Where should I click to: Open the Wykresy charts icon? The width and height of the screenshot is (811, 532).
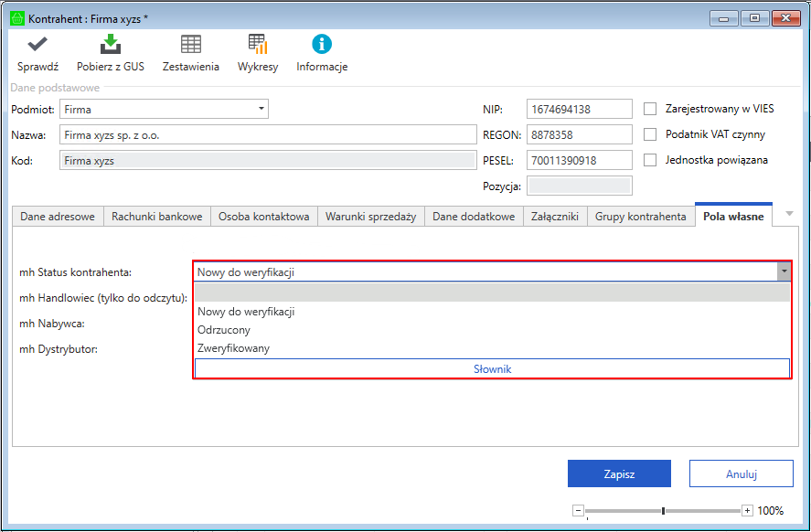click(x=258, y=45)
